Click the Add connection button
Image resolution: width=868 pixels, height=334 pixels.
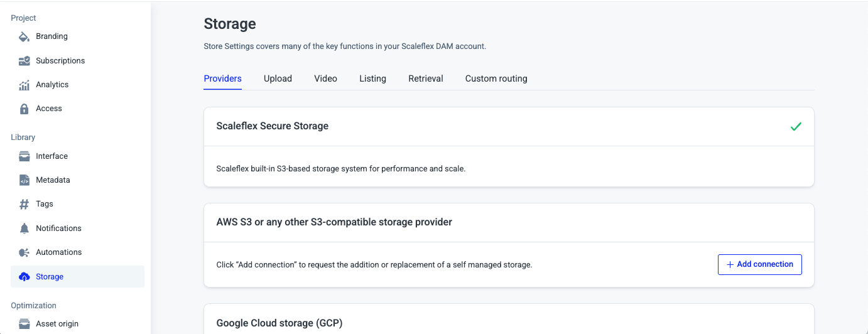(x=759, y=264)
